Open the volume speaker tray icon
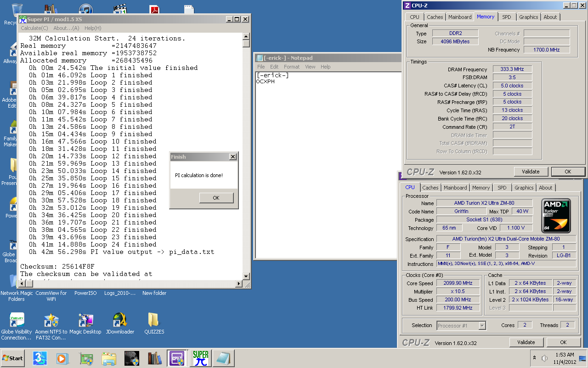This screenshot has height=368, width=588. coord(545,358)
